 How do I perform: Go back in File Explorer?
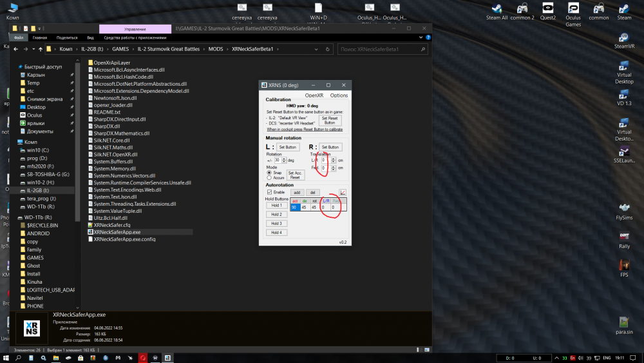coord(15,49)
